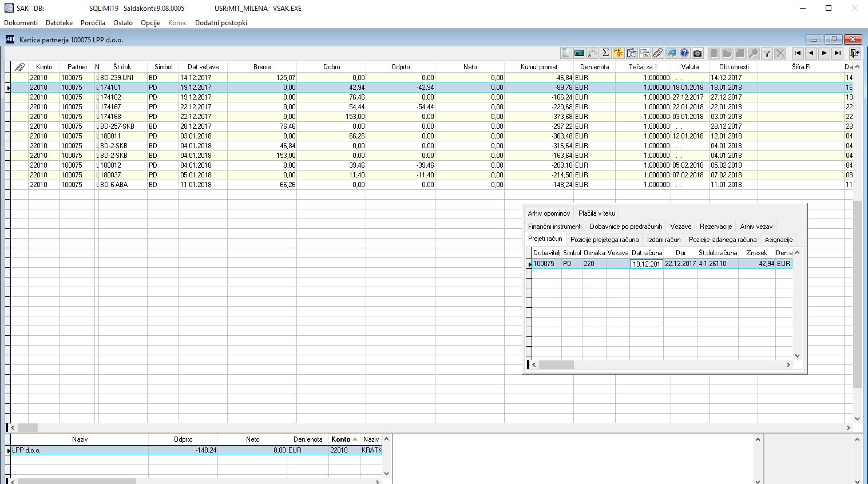
Task: Sort by the Konto column header in bottom grid
Action: pyautogui.click(x=341, y=439)
